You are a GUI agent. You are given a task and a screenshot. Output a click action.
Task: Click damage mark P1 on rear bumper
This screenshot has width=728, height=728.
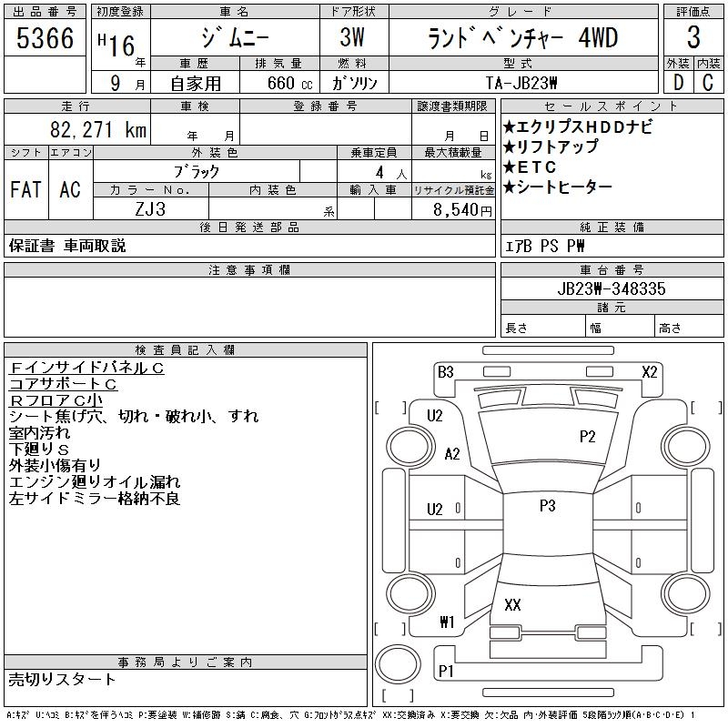(x=446, y=671)
